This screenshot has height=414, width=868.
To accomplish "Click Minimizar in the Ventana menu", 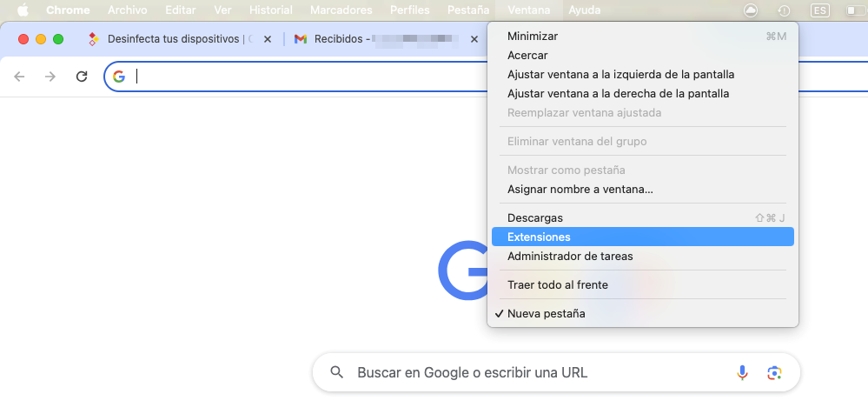I will pos(533,36).
